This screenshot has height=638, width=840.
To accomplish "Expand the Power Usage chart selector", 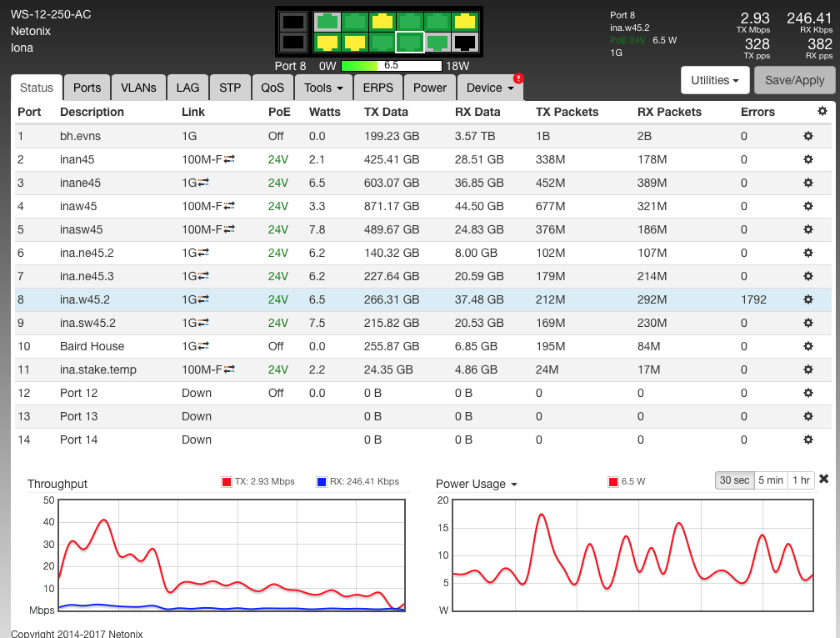I will tap(477, 485).
